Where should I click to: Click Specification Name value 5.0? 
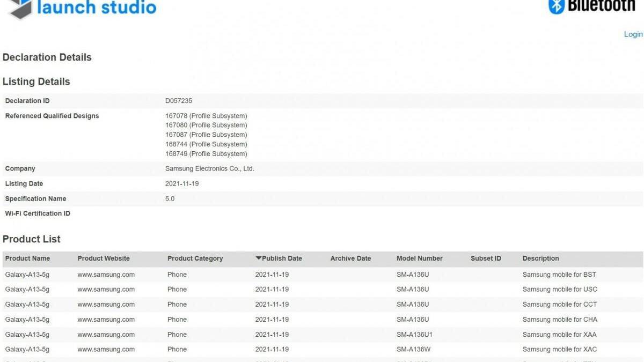pos(170,198)
